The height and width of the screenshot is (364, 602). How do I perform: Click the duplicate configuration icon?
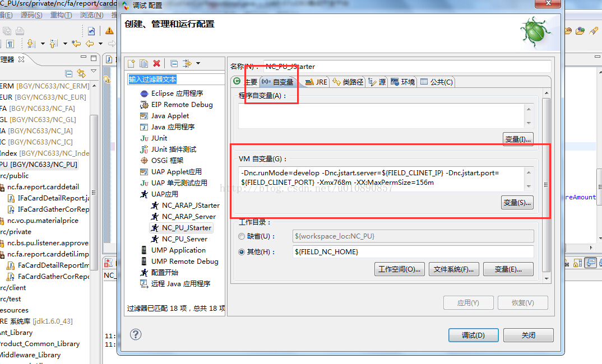[x=144, y=64]
